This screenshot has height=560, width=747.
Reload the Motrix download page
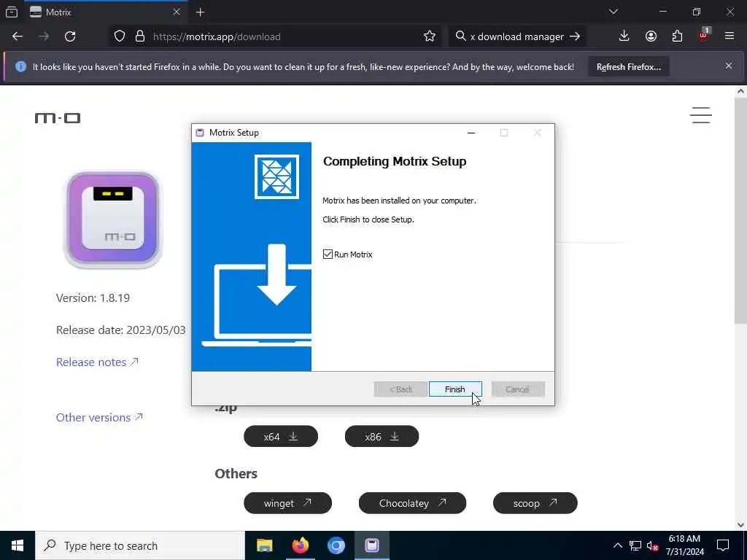[x=70, y=36]
